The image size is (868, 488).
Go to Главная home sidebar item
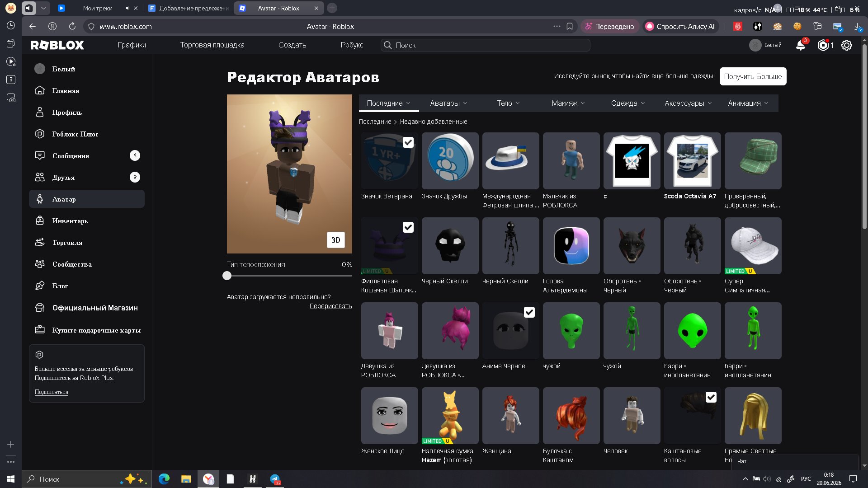[87, 91]
